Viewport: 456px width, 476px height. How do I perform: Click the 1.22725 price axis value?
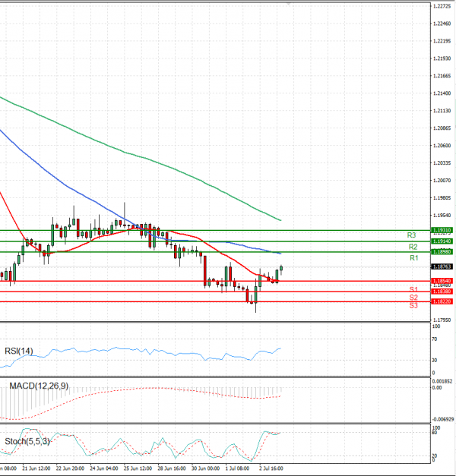click(x=442, y=6)
